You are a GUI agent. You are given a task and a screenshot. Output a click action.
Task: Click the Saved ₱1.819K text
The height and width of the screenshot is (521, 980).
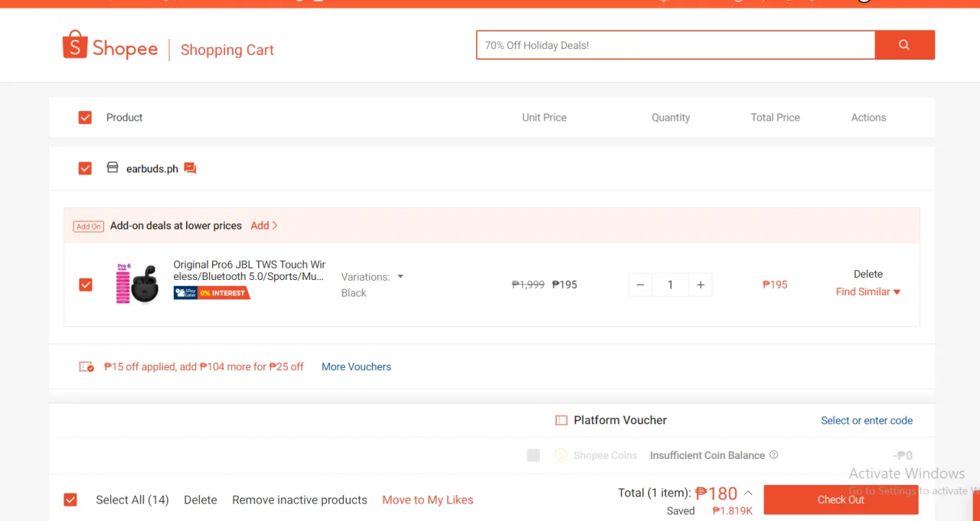point(709,511)
